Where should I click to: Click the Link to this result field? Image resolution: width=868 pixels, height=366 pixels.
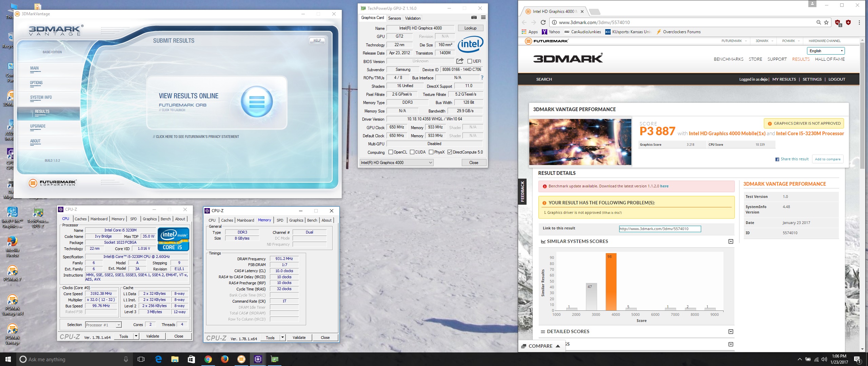pyautogui.click(x=660, y=229)
